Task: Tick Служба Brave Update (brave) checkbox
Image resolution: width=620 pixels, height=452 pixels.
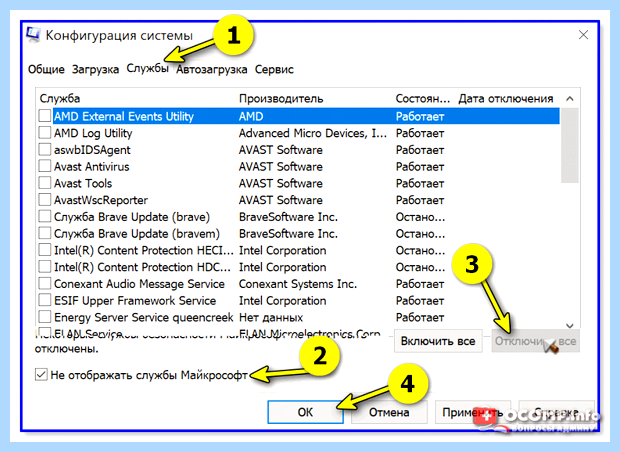Action: [x=45, y=217]
